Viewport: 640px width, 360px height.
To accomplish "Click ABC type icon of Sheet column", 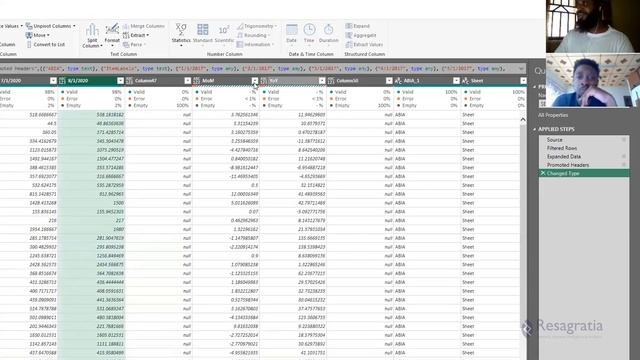I will (x=465, y=81).
